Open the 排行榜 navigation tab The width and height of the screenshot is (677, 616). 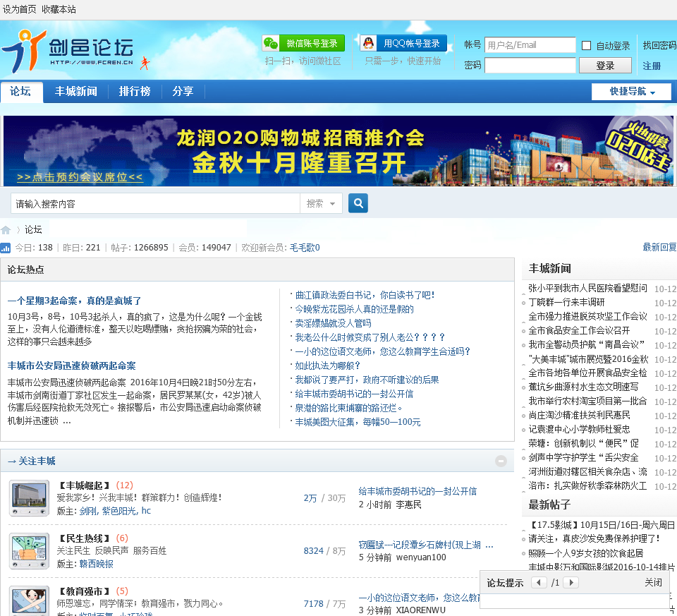tap(135, 92)
